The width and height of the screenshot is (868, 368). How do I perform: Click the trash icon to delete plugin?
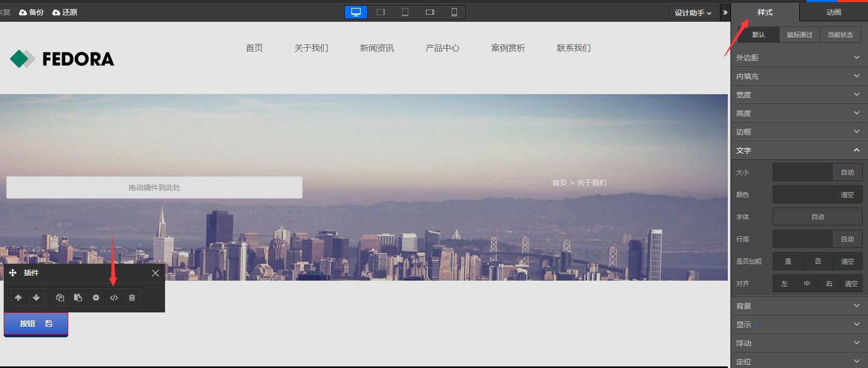132,298
